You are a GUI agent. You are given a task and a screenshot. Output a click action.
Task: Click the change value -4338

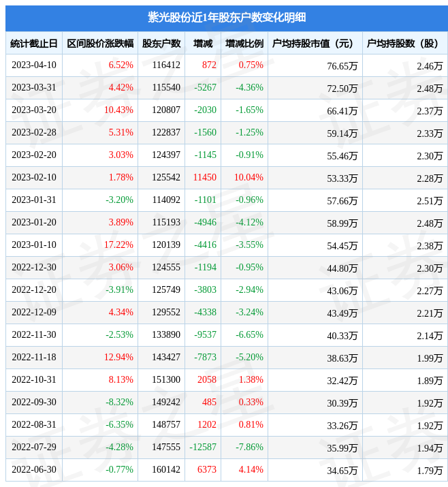(x=205, y=312)
